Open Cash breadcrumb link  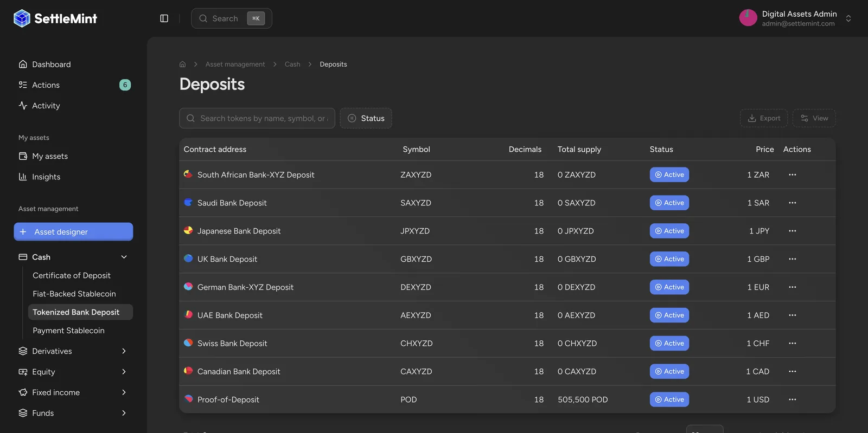pyautogui.click(x=292, y=64)
